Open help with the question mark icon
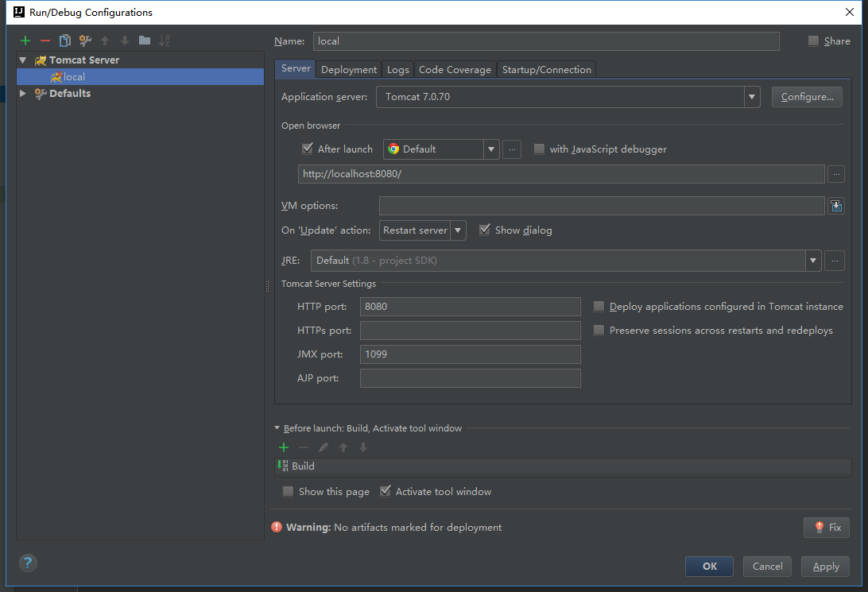This screenshot has height=592, width=868. 28,563
